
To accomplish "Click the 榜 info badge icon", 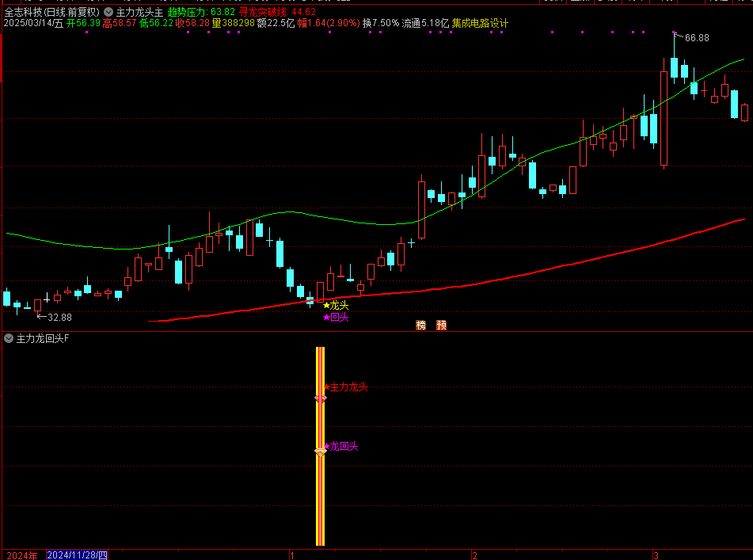I will click(x=420, y=325).
